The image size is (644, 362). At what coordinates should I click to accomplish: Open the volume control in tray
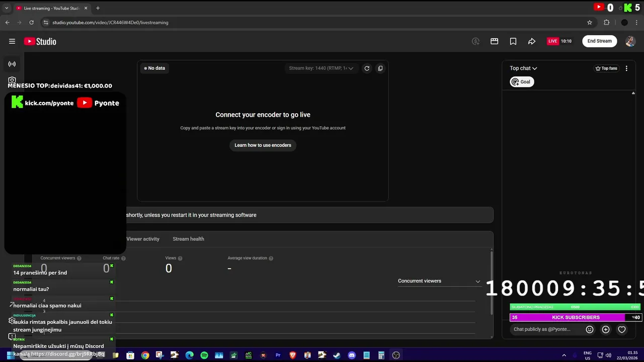(x=608, y=355)
